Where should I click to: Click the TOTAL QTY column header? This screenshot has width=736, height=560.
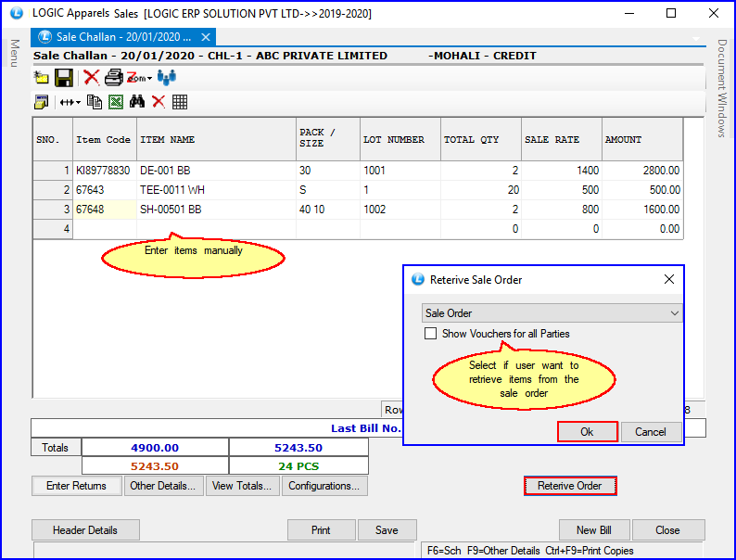(x=481, y=139)
